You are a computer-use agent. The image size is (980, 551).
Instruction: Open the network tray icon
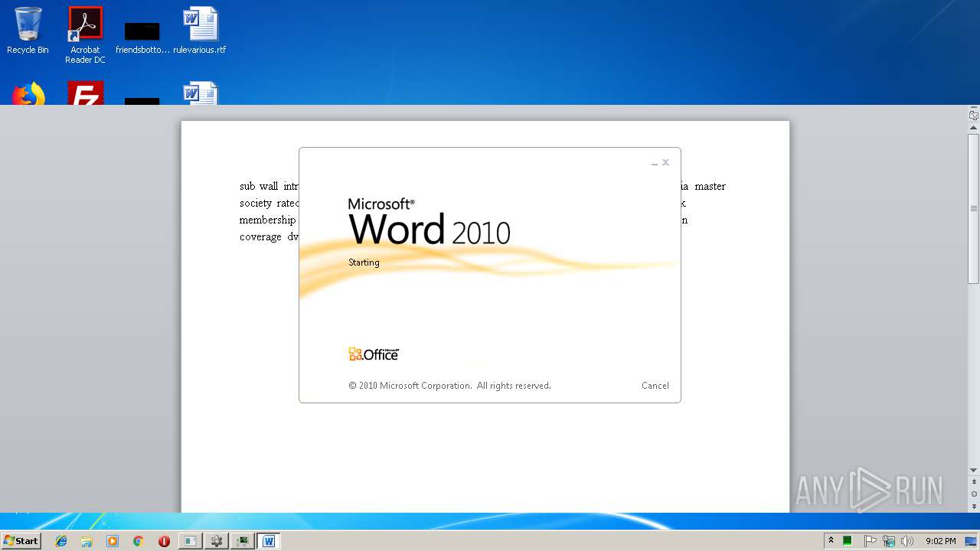[x=889, y=541]
